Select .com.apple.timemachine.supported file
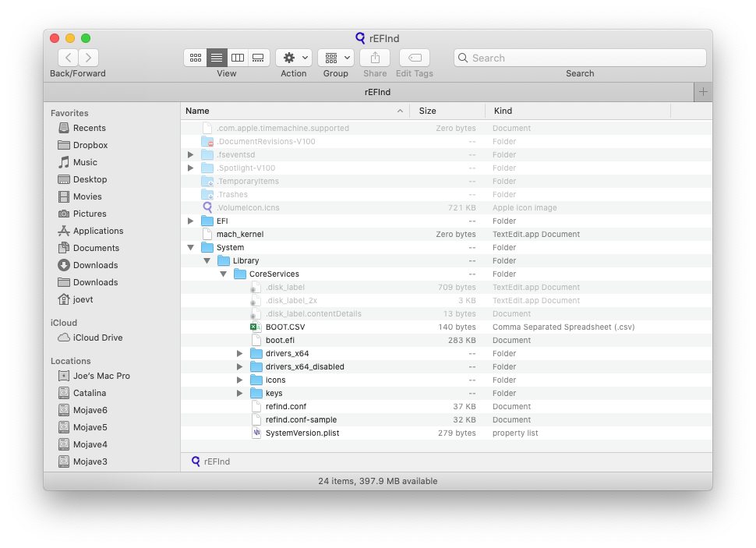The width and height of the screenshot is (756, 548). (x=447, y=128)
